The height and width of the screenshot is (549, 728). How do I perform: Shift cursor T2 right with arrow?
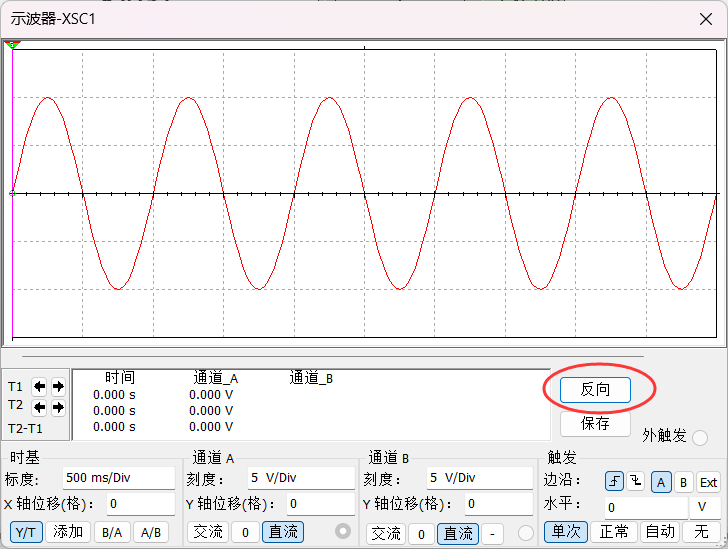click(x=58, y=407)
